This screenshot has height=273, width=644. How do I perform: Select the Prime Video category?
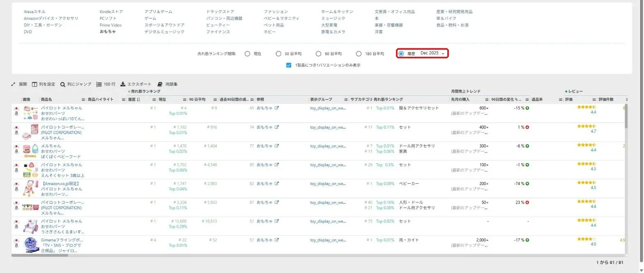110,25
